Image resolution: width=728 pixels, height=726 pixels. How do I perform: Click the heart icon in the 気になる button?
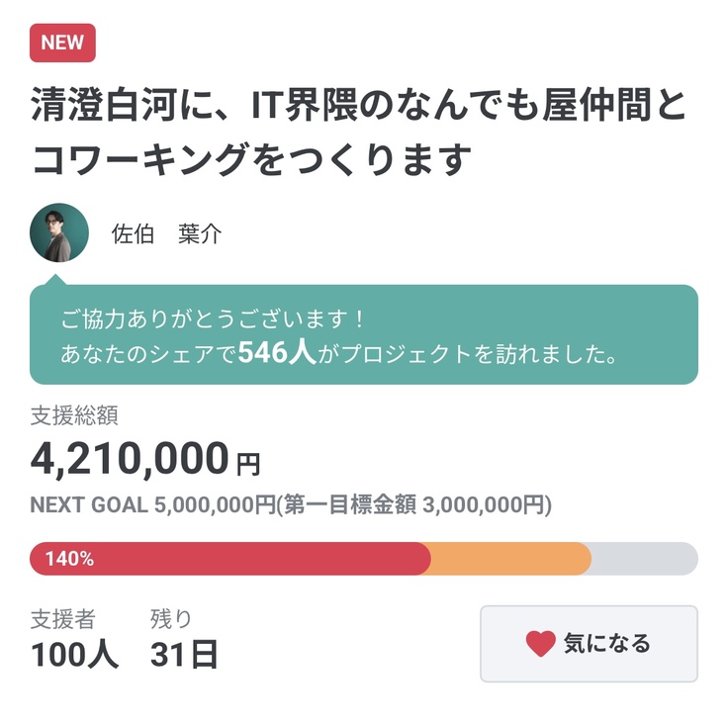click(x=540, y=644)
